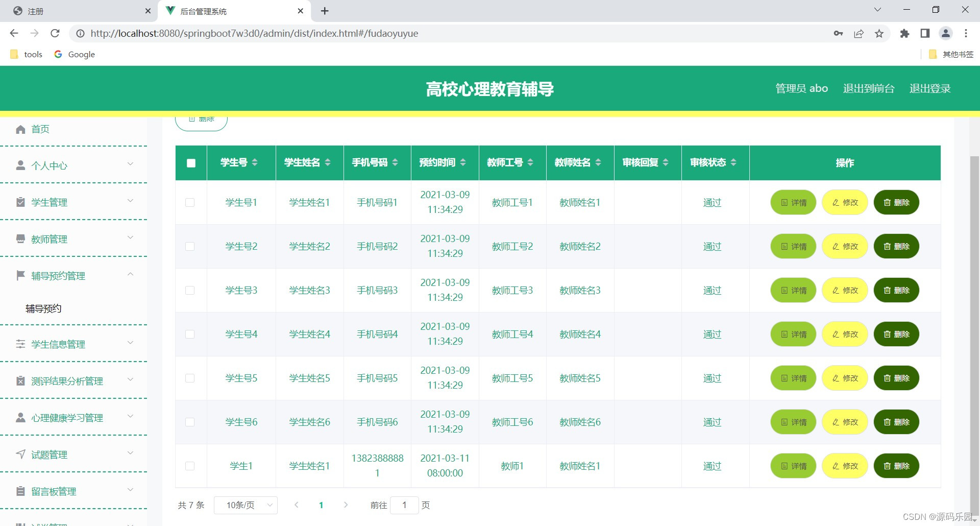
Task: Sort table by 手机号码 column arrows
Action: coord(395,162)
